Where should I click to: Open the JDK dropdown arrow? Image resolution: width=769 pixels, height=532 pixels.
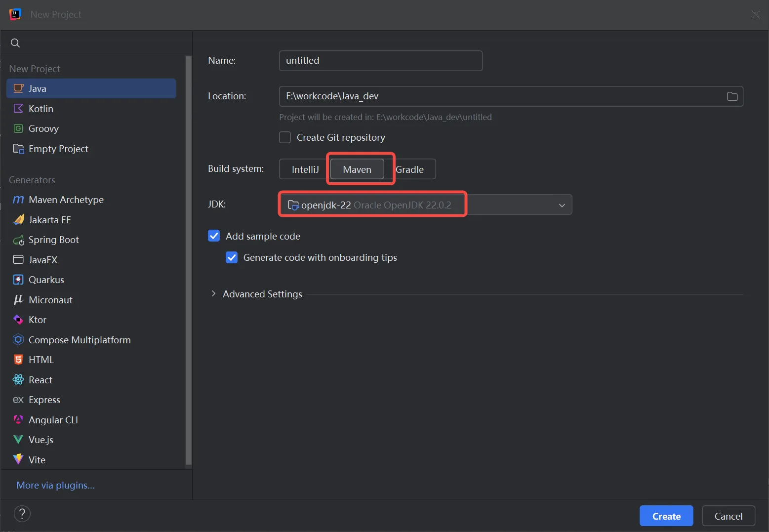pyautogui.click(x=562, y=205)
